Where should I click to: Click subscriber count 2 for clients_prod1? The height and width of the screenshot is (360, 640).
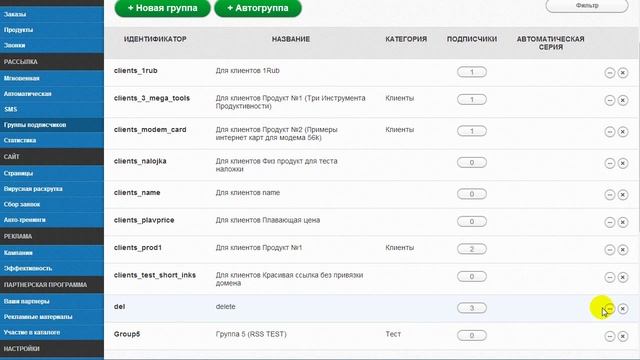472,249
